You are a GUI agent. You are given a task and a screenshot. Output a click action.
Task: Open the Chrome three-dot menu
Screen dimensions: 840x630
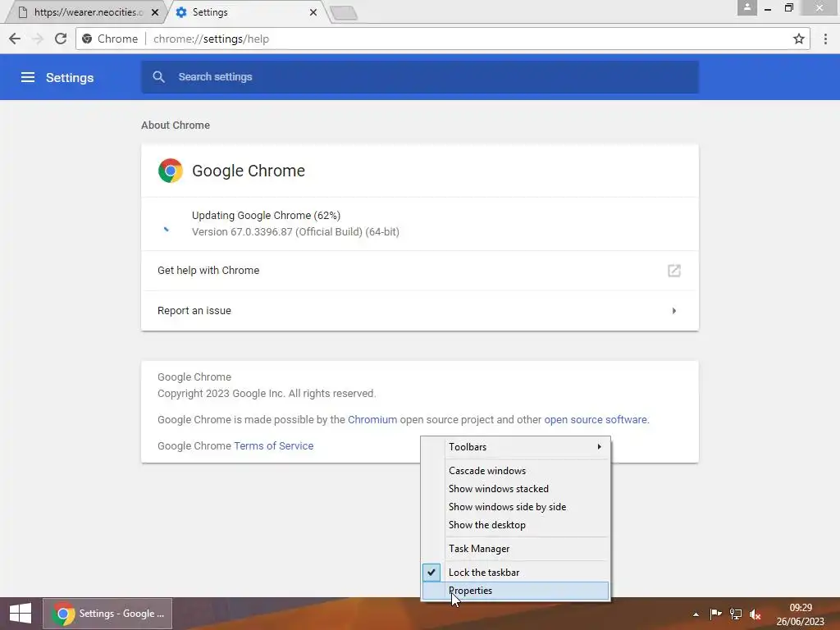[x=825, y=39]
